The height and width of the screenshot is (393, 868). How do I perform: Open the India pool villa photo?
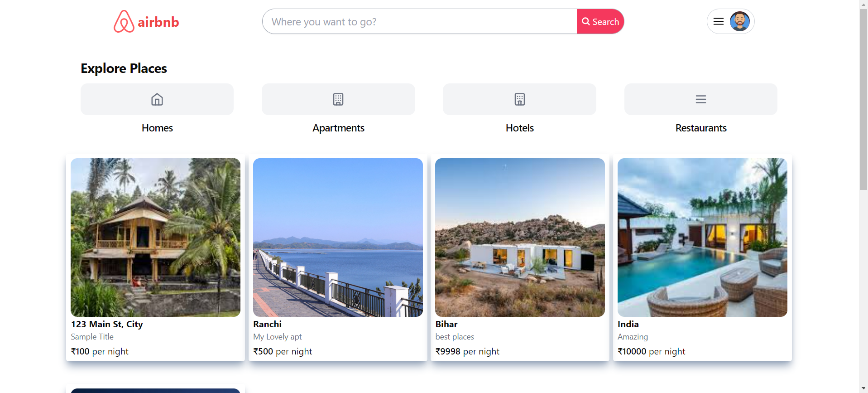click(702, 237)
